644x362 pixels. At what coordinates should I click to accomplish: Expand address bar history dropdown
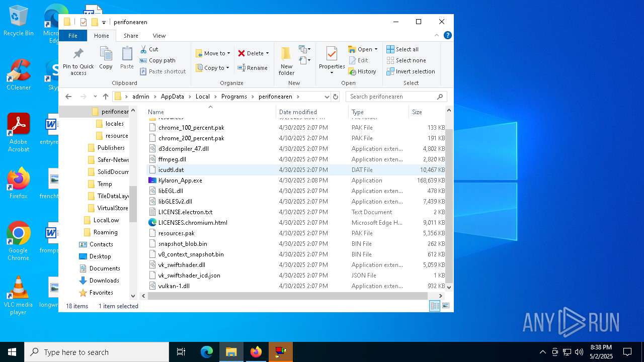pos(327,97)
